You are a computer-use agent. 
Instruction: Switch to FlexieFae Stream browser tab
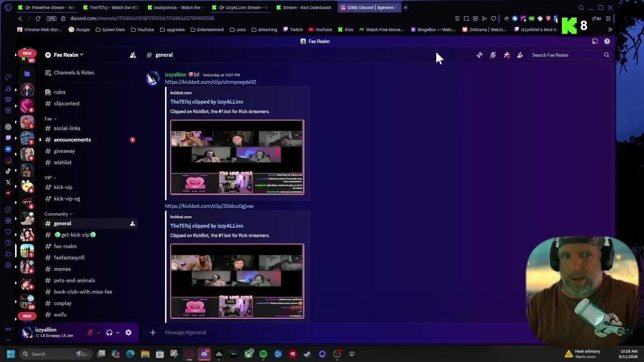(46, 8)
